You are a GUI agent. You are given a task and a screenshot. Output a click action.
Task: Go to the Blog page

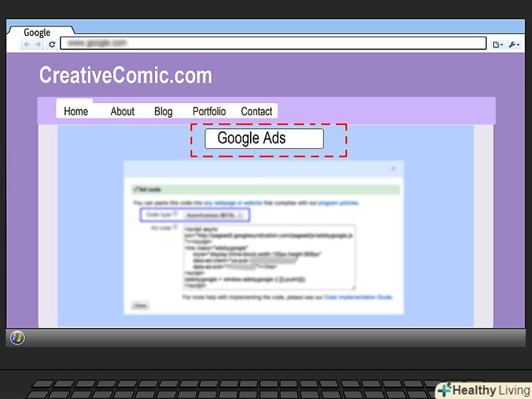tap(163, 111)
